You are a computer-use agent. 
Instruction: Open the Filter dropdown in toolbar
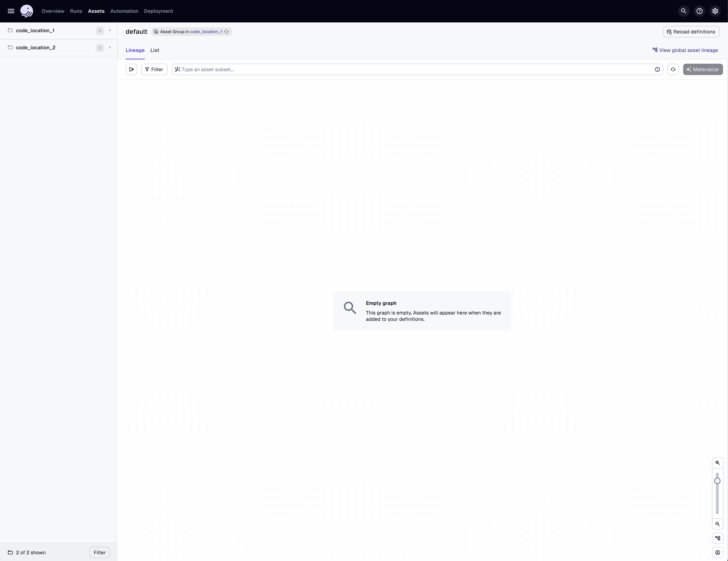click(154, 69)
